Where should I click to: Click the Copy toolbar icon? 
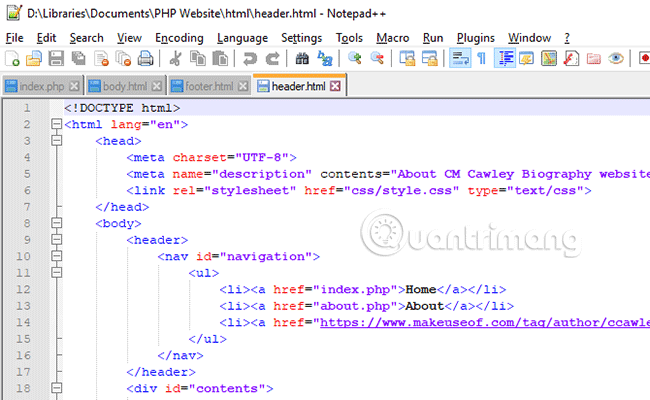click(x=198, y=58)
